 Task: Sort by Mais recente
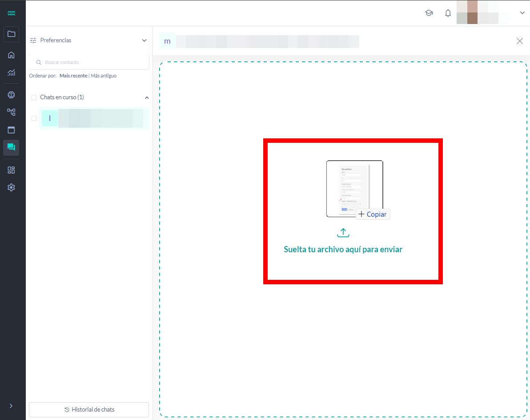point(73,76)
